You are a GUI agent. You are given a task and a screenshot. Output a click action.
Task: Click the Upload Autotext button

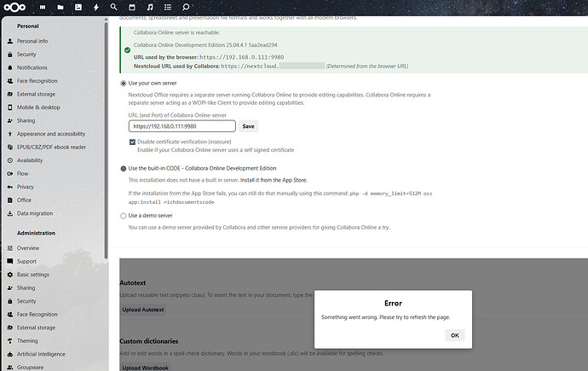click(143, 310)
